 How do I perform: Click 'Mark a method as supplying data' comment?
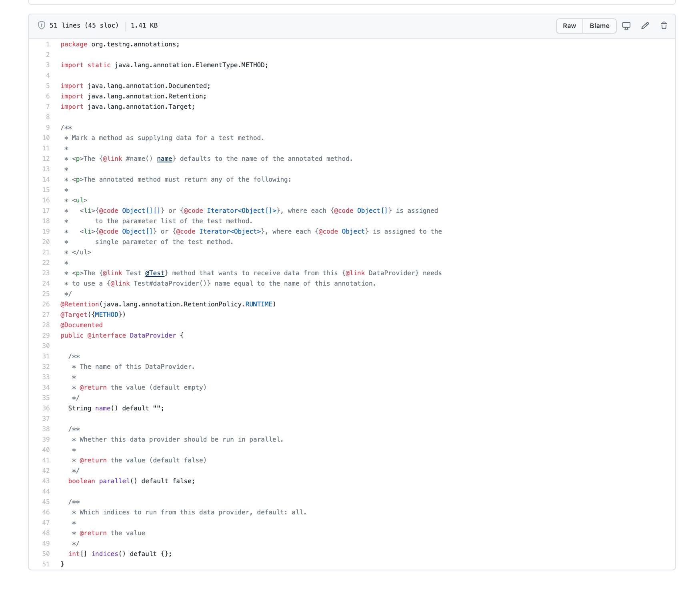[x=168, y=138]
